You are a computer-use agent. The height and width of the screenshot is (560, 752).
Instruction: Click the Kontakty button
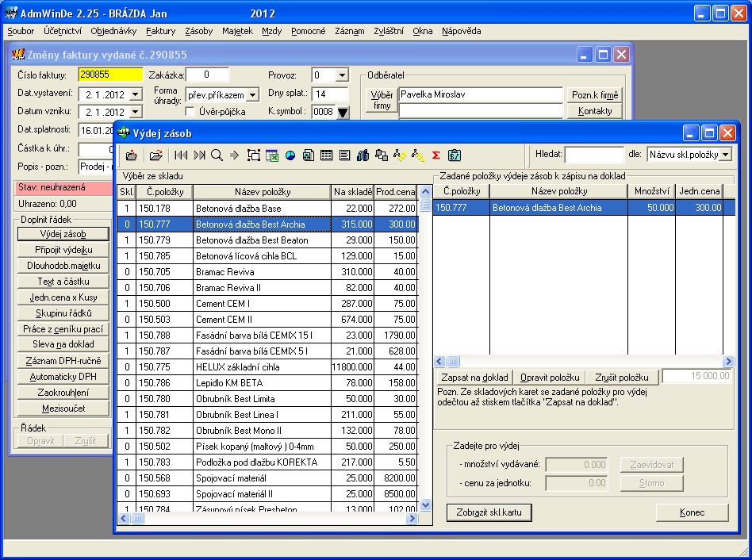(595, 111)
